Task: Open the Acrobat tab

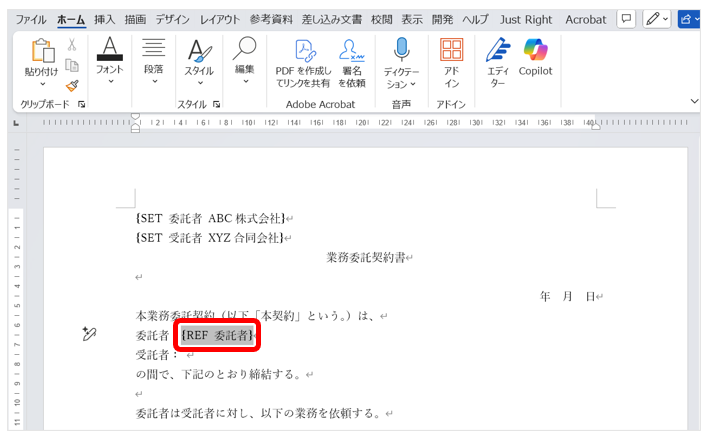Action: pyautogui.click(x=585, y=19)
